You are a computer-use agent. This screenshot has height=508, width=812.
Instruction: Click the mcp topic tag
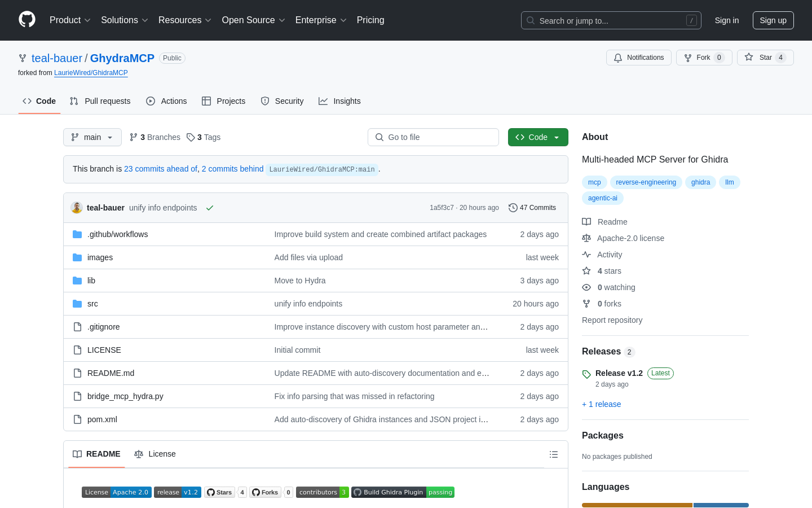594,182
